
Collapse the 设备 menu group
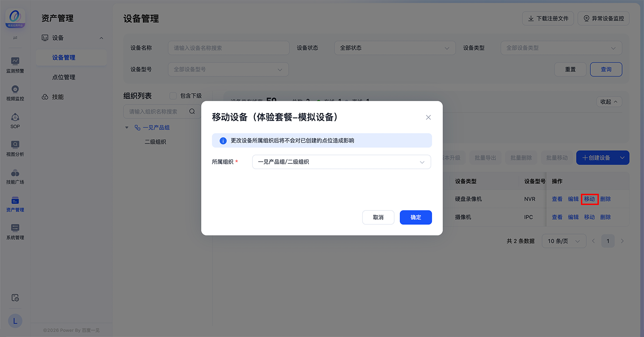point(102,38)
